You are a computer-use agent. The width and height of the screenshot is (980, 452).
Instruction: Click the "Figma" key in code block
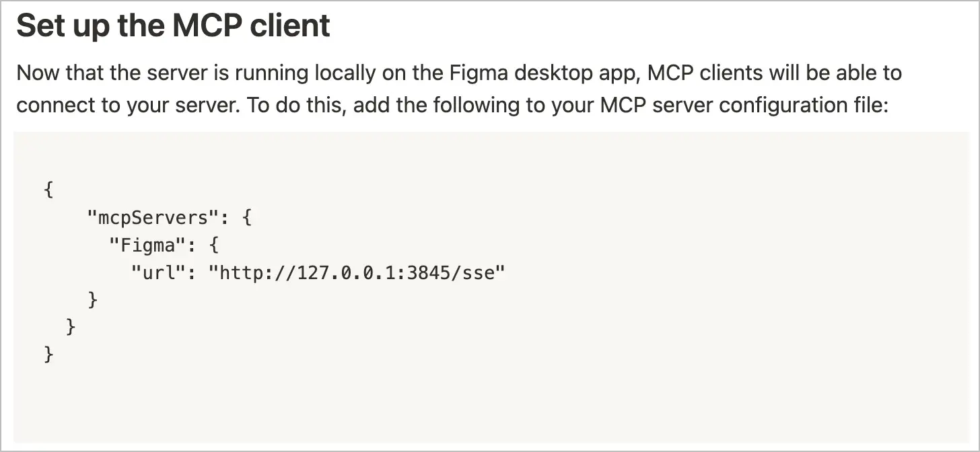(147, 246)
